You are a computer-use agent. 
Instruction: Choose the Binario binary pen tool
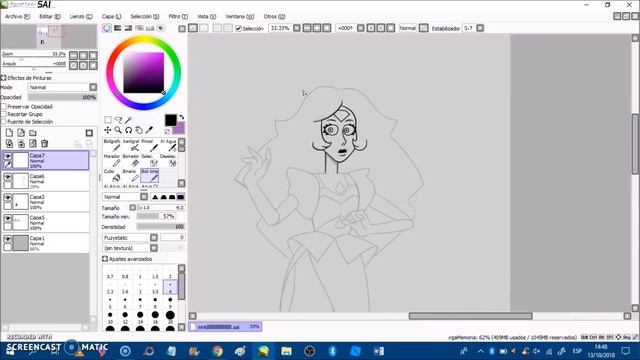[x=131, y=176]
